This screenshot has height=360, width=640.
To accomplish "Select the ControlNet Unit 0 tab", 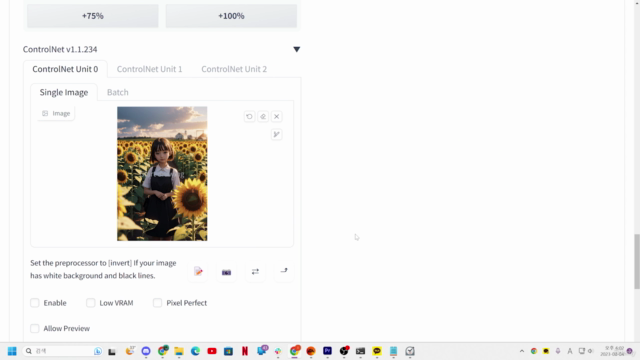I will 65,69.
